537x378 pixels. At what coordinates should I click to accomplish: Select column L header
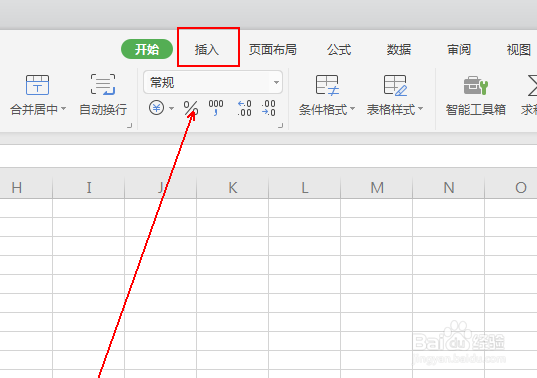(304, 188)
